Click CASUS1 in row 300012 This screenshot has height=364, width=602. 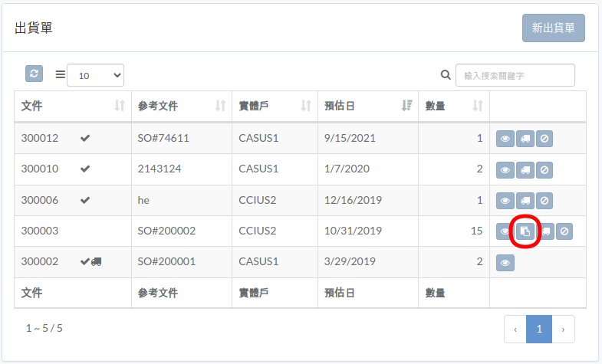(x=258, y=138)
